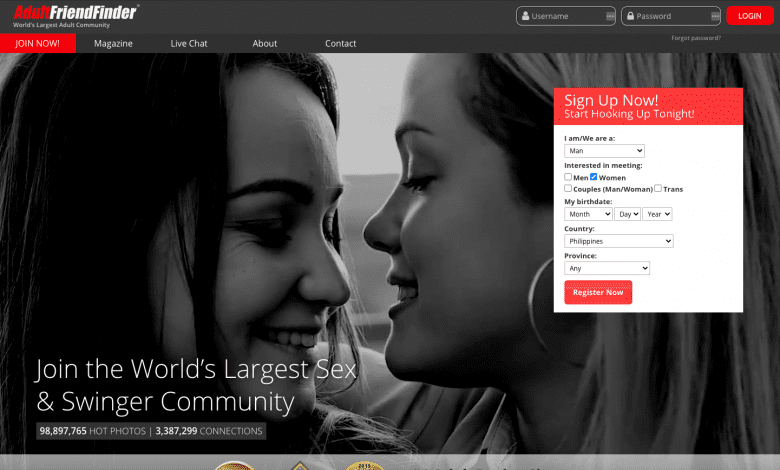Open the About menu item
This screenshot has width=780, height=470.
click(x=265, y=43)
